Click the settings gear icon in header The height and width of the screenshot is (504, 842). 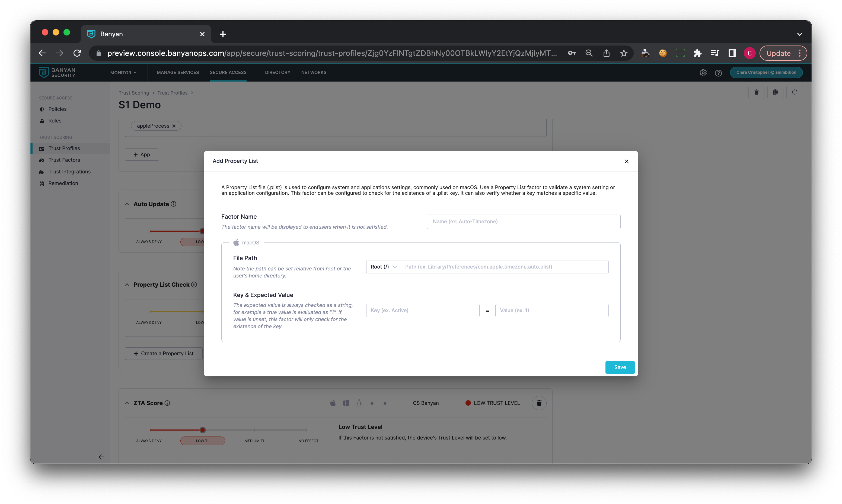(x=703, y=73)
